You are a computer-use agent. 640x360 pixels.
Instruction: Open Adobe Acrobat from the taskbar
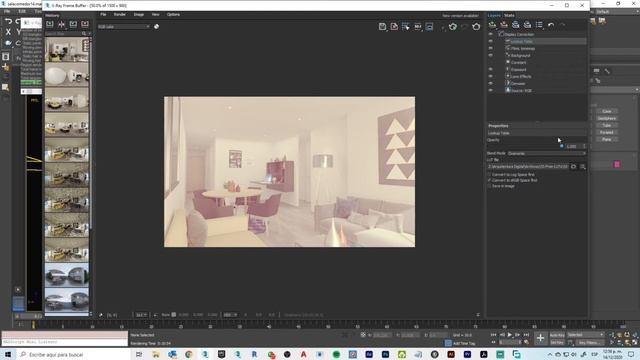[484, 354]
